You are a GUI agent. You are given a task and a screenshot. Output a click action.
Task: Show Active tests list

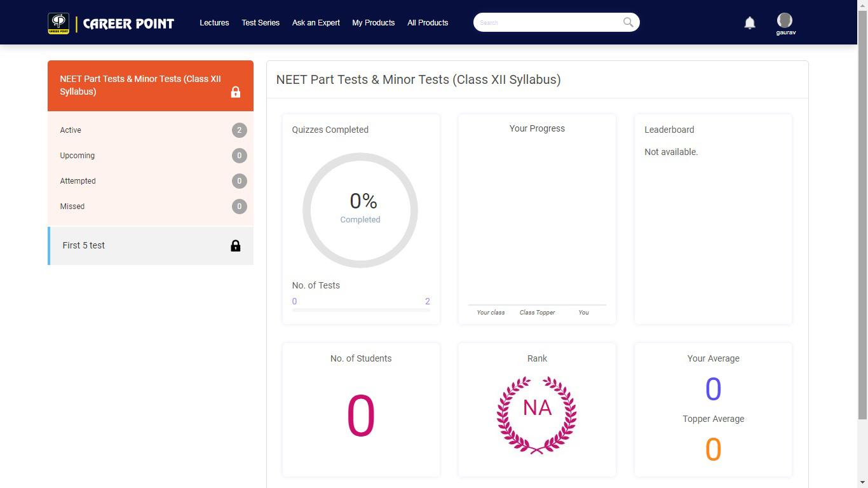pos(151,130)
